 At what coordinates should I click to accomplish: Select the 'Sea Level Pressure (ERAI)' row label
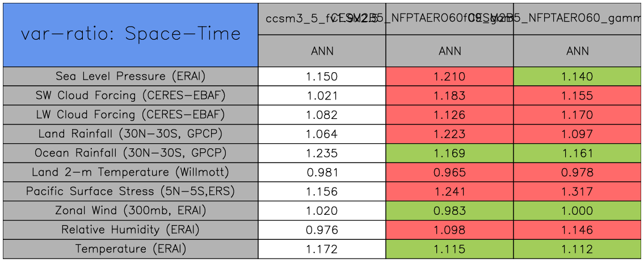click(131, 76)
